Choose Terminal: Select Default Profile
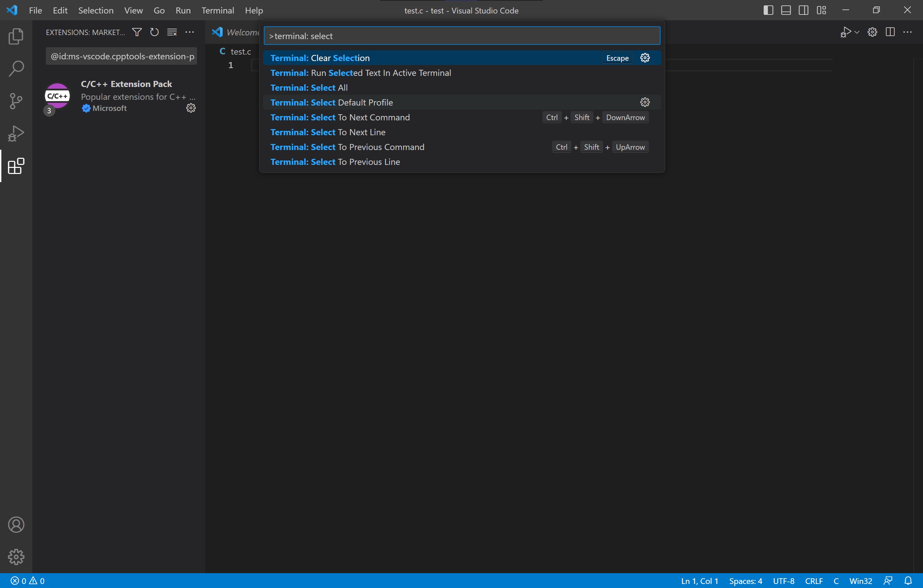 (x=462, y=102)
